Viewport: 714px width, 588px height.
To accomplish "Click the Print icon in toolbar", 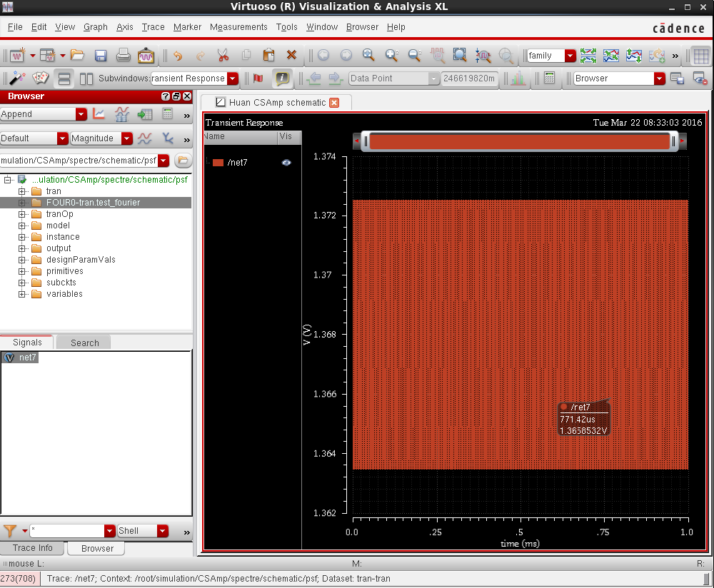I will tap(124, 56).
